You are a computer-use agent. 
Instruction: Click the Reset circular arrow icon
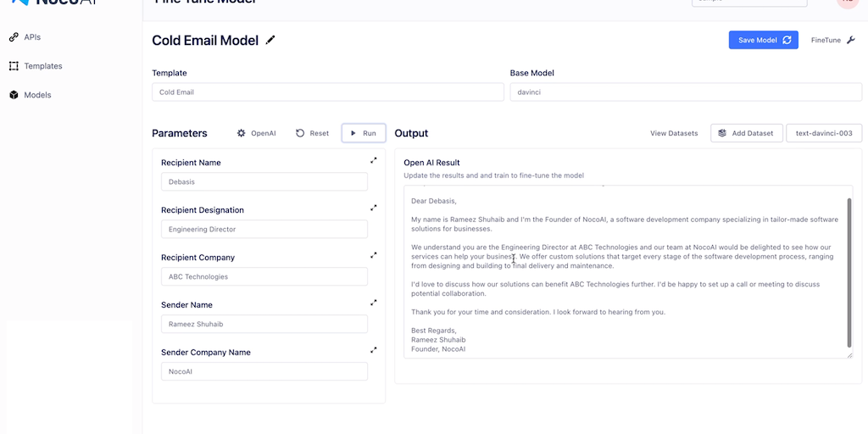[300, 133]
